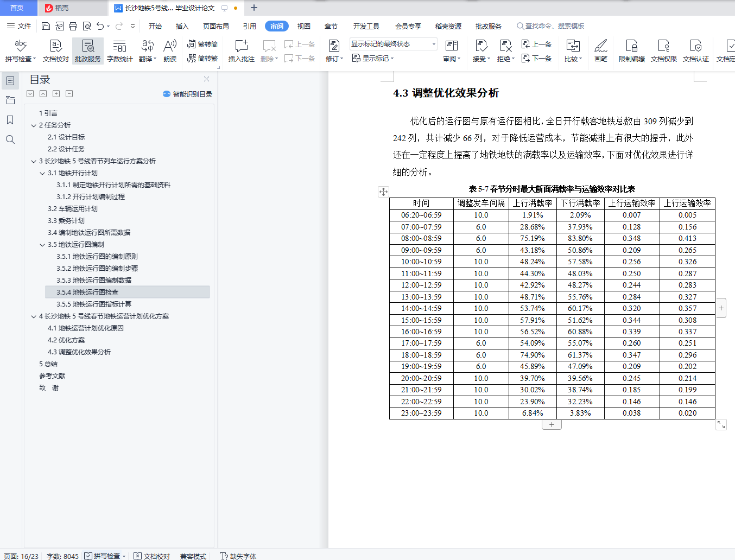Open the search sidebar magnifier icon
Image resolution: width=735 pixels, height=560 pixels.
tap(10, 139)
